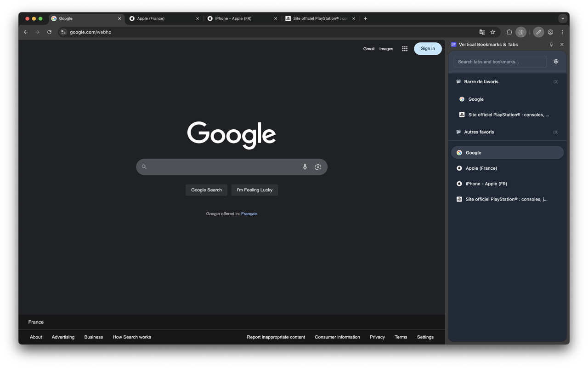Screen dimensions: 588x368
Task: Select the Google tab in the tab strip
Action: (x=86, y=18)
